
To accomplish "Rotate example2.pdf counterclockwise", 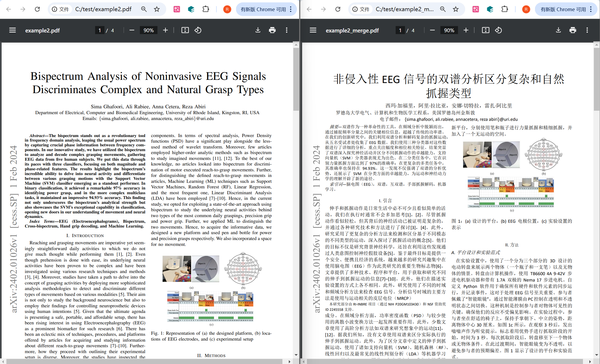I will point(198,30).
